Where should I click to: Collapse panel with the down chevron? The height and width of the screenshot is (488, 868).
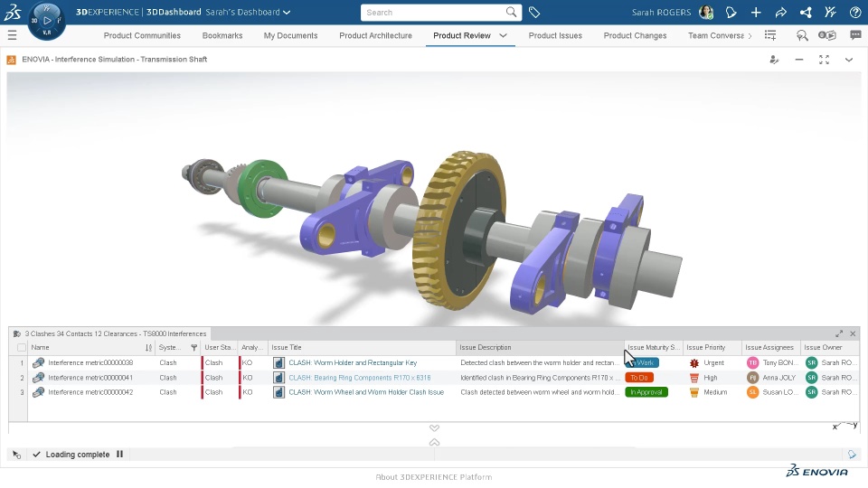click(x=435, y=427)
